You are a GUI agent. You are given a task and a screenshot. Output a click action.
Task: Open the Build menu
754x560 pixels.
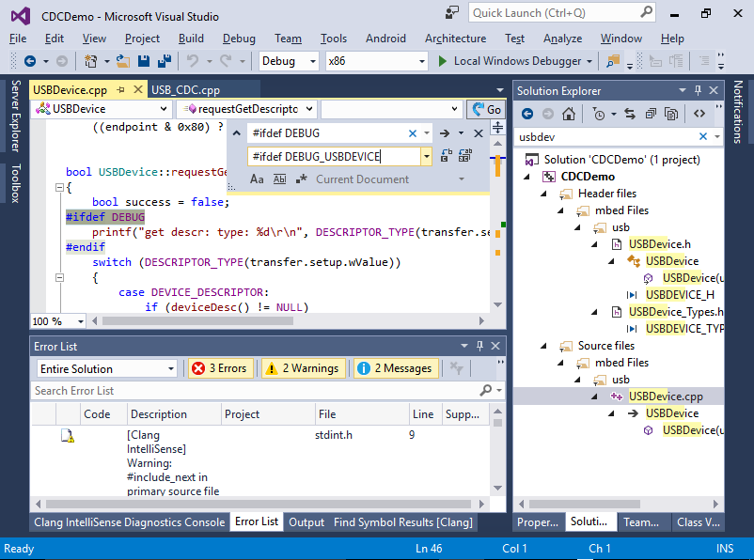[x=191, y=39]
